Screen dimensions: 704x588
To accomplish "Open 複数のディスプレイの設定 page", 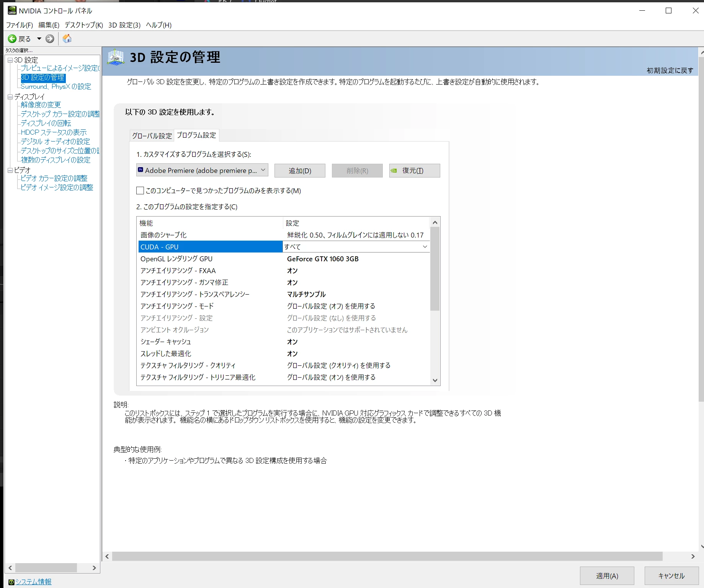I will point(56,160).
